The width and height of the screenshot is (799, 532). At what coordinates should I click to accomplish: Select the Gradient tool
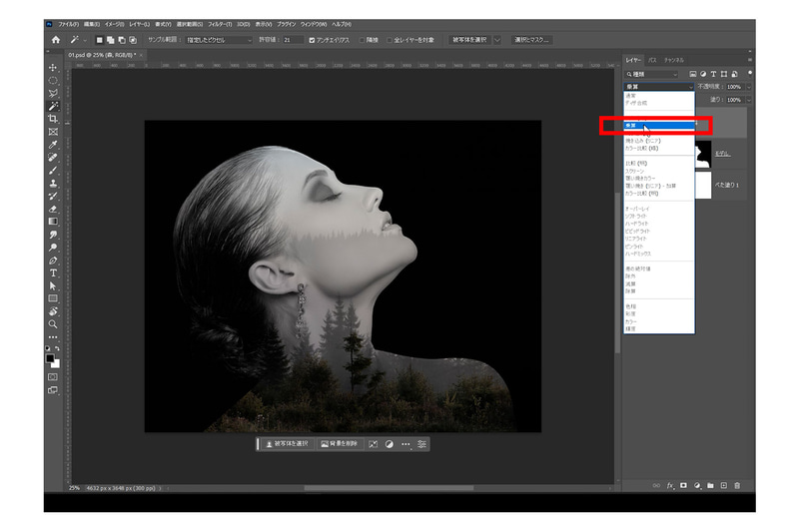(x=53, y=222)
